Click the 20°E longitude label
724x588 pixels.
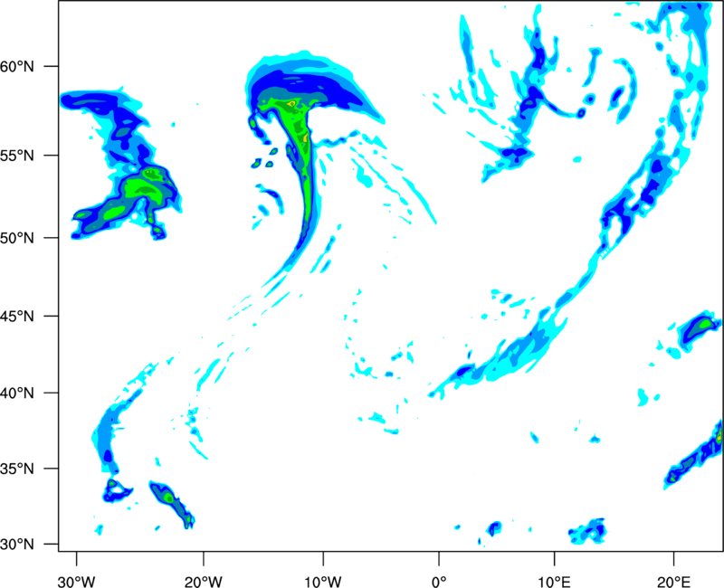[673, 582]
